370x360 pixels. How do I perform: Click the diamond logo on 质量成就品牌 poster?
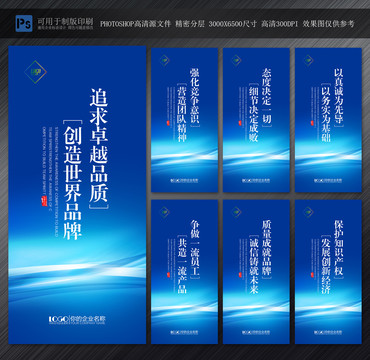(236, 212)
